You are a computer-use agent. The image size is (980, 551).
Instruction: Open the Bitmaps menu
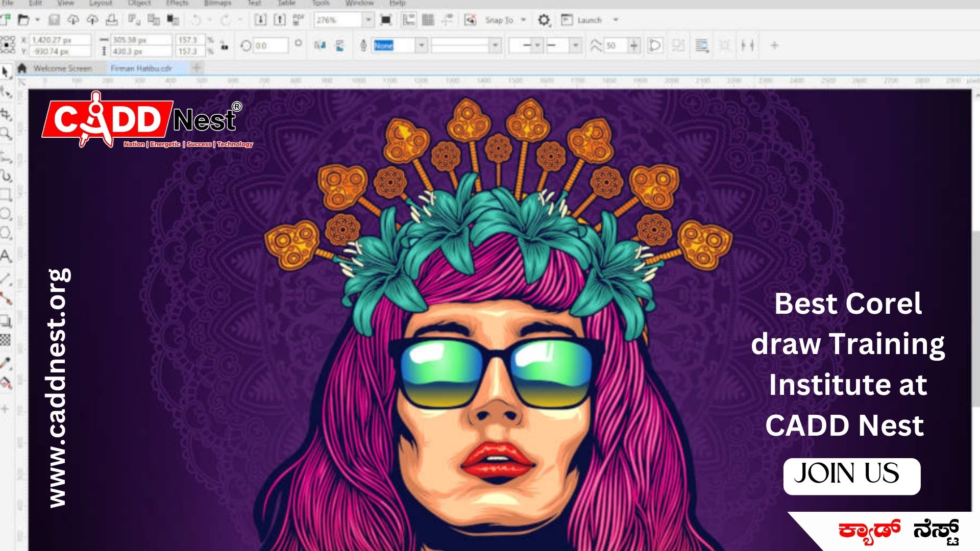[218, 3]
